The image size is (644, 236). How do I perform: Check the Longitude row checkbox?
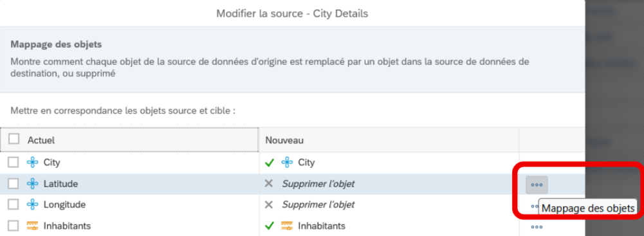tap(13, 204)
